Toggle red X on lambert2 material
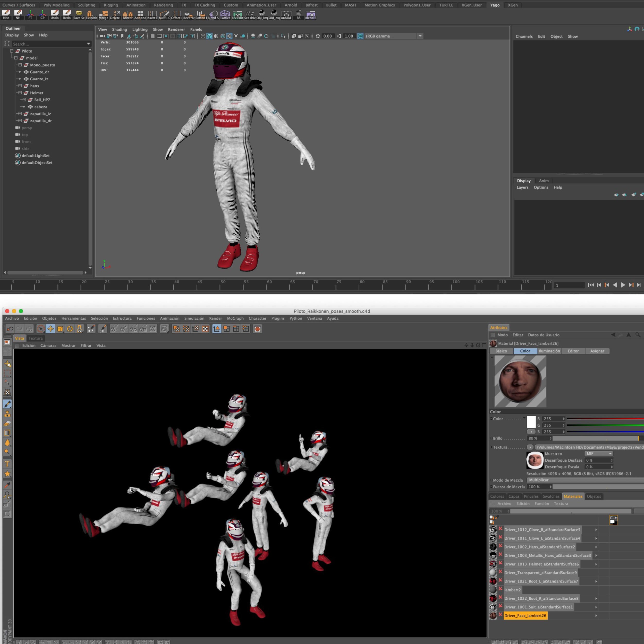This screenshot has width=644, height=644. pos(500,589)
